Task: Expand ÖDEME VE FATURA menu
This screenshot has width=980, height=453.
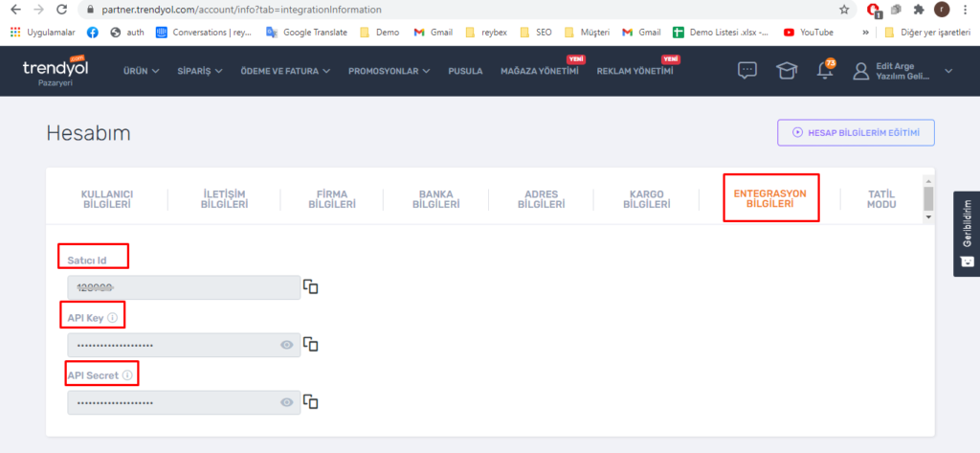Action: (285, 71)
